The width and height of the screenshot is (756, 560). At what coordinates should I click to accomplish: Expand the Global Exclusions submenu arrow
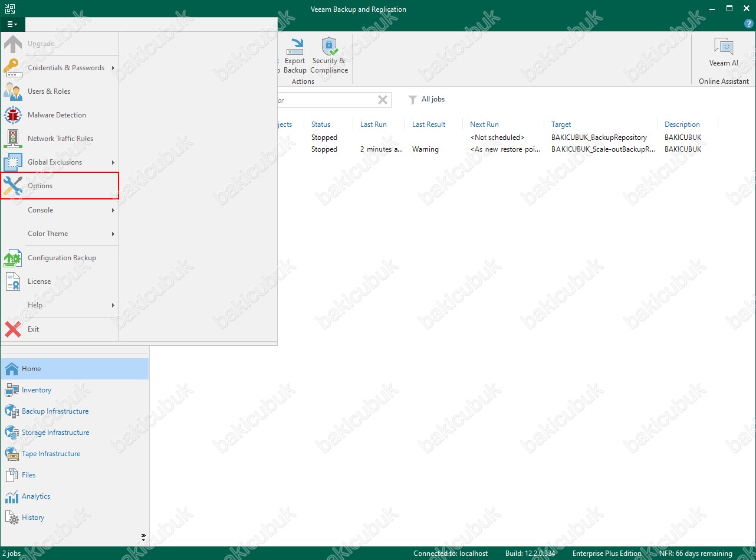point(113,162)
